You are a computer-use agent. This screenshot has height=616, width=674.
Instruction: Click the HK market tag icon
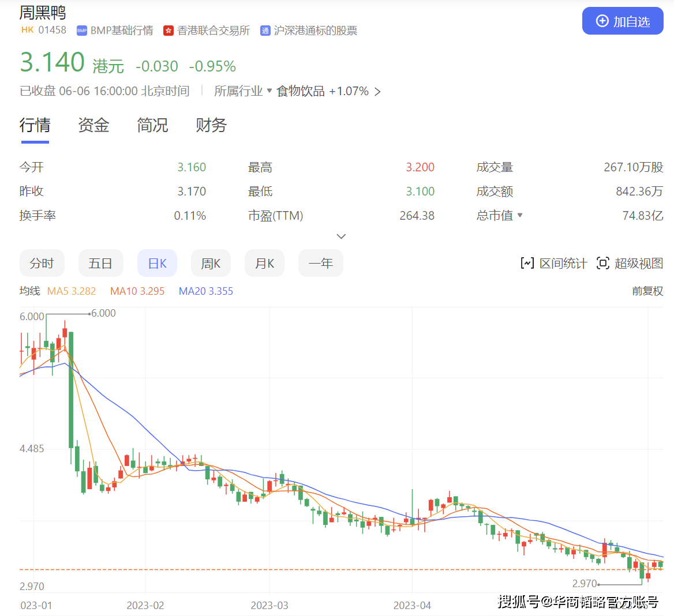[x=28, y=29]
